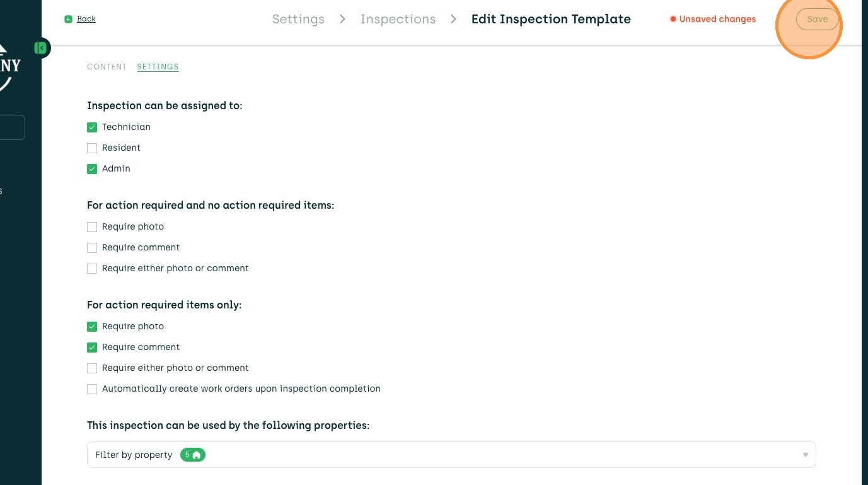Select the Settings tab
The image size is (868, 485).
point(158,67)
